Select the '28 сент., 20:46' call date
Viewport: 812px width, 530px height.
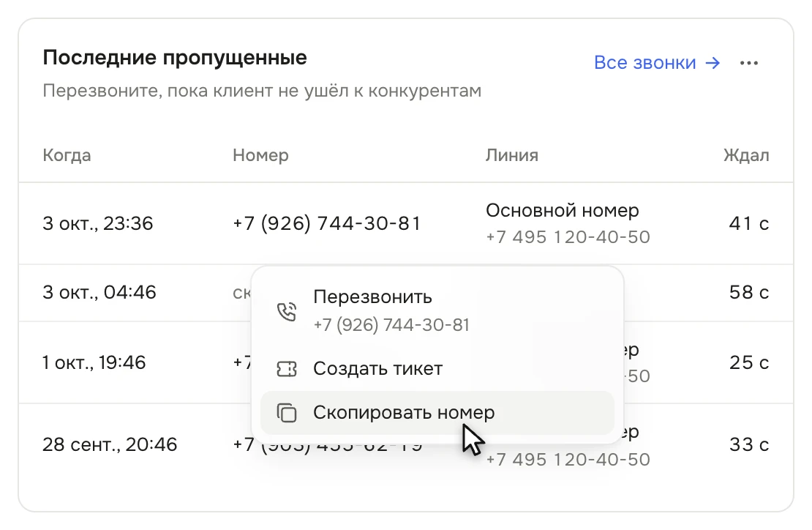click(x=110, y=444)
